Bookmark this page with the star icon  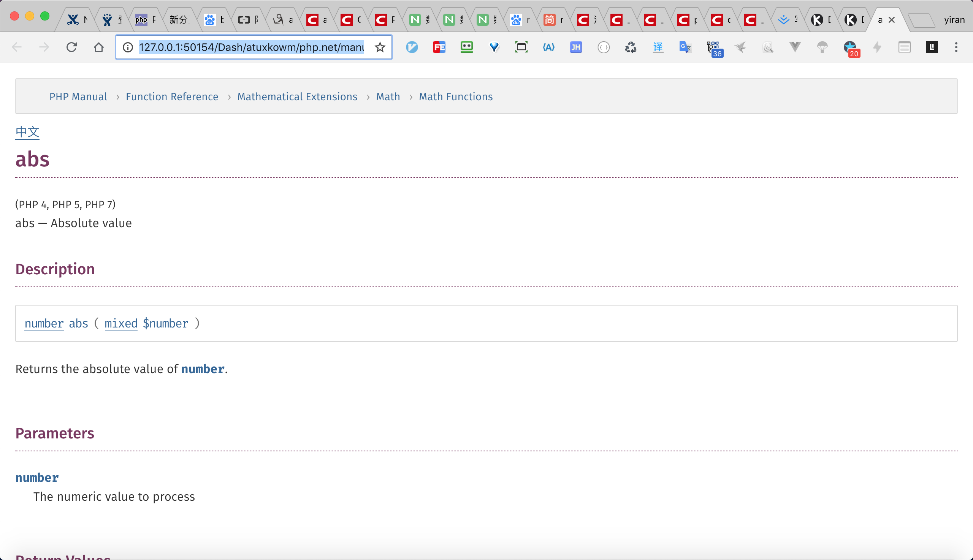380,47
